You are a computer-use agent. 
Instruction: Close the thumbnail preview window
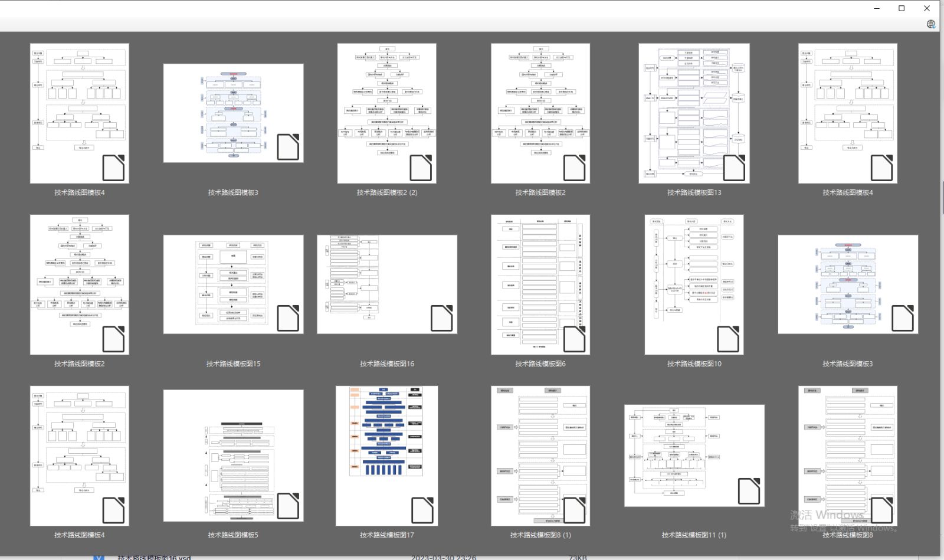point(927,8)
